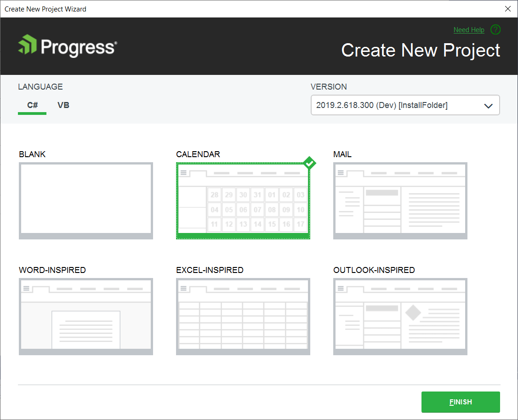Pick the Word-Inspired template
518x420 pixels.
click(x=85, y=317)
